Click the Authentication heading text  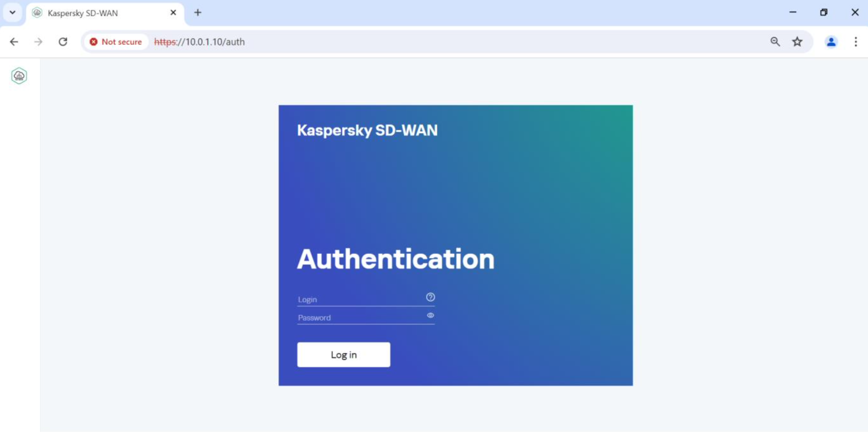coord(396,259)
